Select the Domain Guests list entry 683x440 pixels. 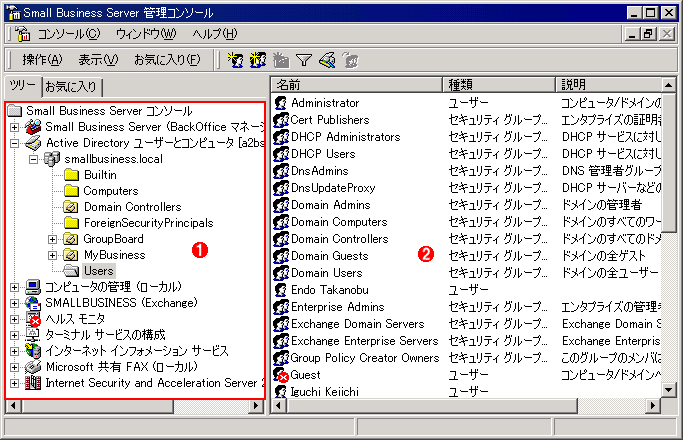[329, 256]
